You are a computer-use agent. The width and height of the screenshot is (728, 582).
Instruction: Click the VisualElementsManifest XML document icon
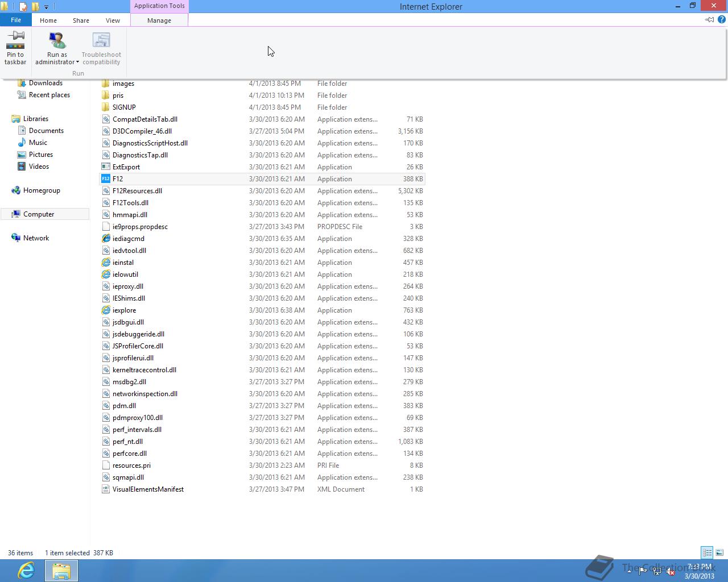106,489
